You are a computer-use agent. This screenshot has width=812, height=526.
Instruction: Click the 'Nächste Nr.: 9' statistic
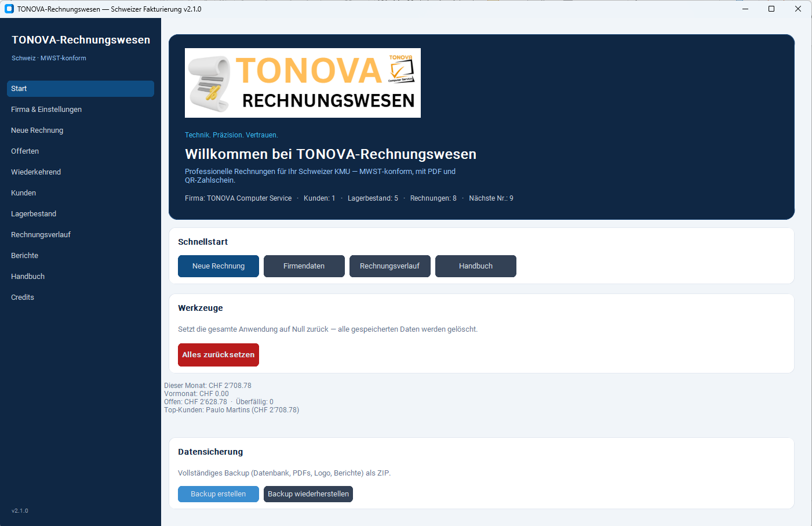coord(491,198)
